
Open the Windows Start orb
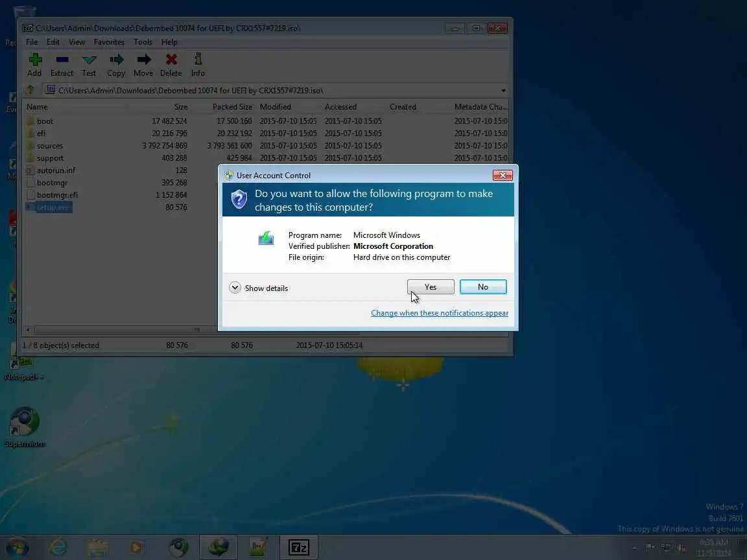tap(18, 548)
